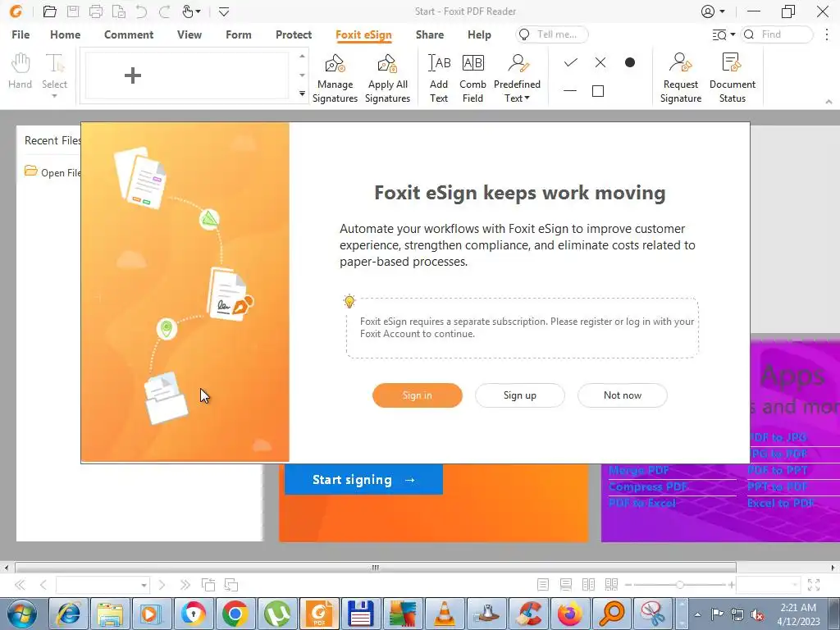The width and height of the screenshot is (840, 630).
Task: Select the line dash mark tool
Action: point(570,91)
